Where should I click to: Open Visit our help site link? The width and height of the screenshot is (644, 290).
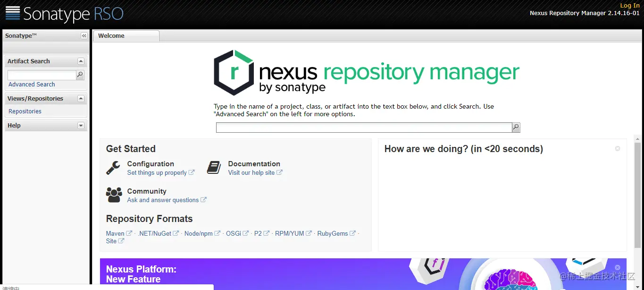[x=251, y=173]
